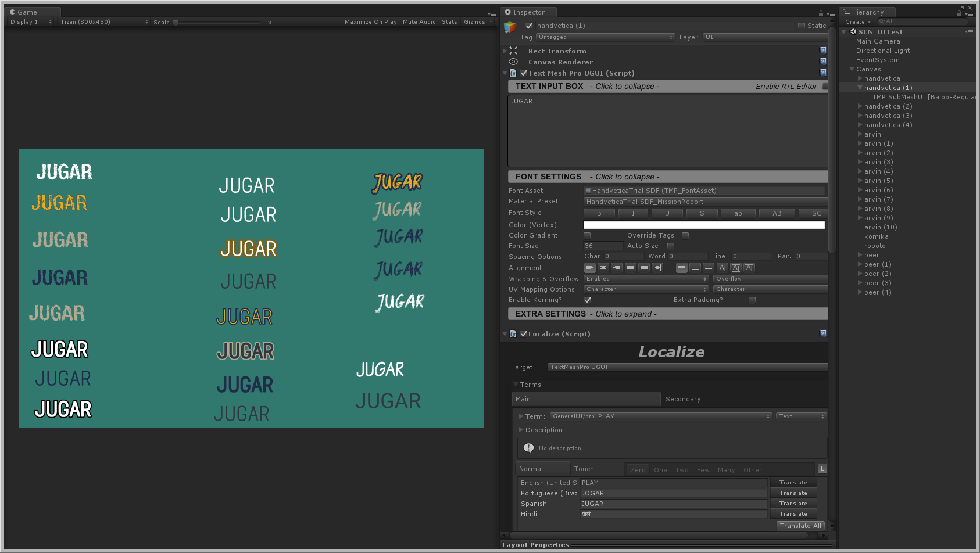Switch to the Secondary terms tab
This screenshot has height=553, width=980.
coord(683,399)
